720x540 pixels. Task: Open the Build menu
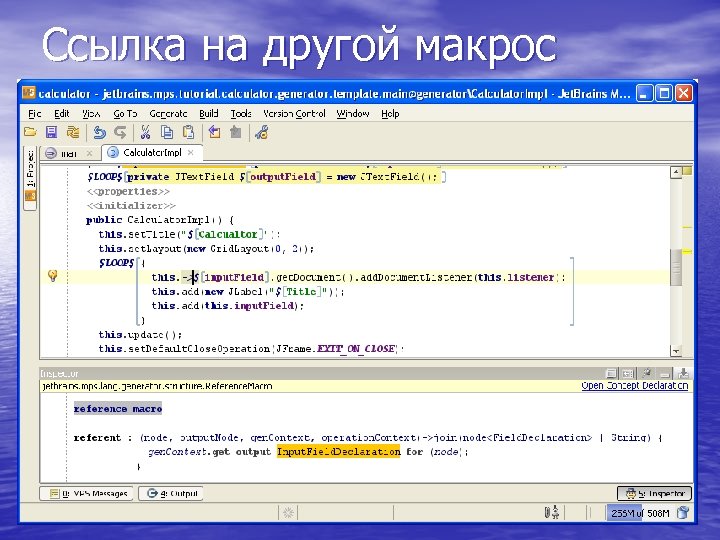pos(208,113)
